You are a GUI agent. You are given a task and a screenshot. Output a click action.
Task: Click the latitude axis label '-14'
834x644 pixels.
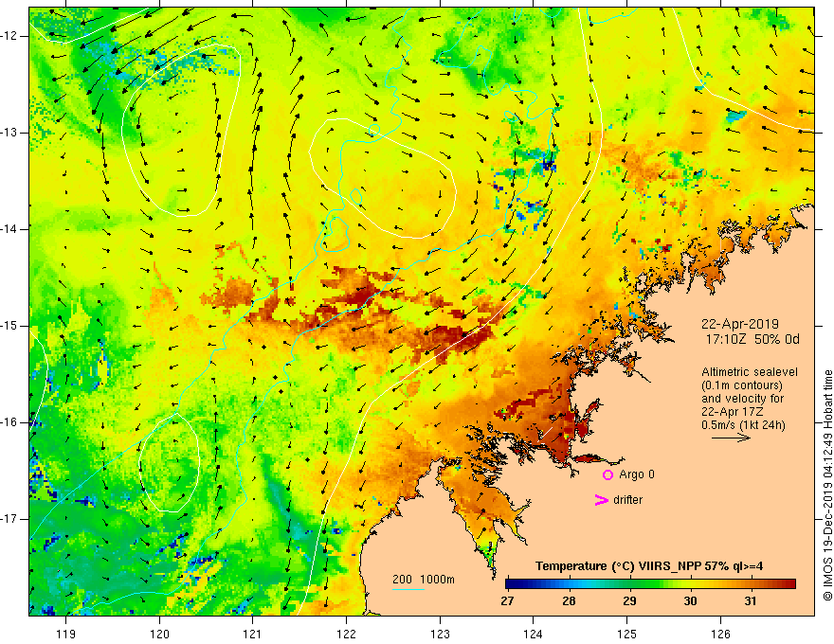click(10, 229)
